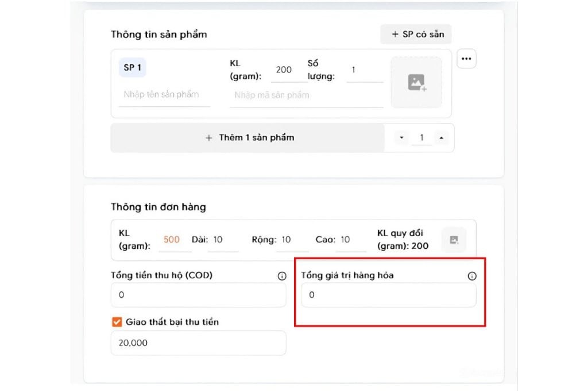The width and height of the screenshot is (588, 392).
Task: Click the order KL (gram) field showing 500
Action: (175, 240)
